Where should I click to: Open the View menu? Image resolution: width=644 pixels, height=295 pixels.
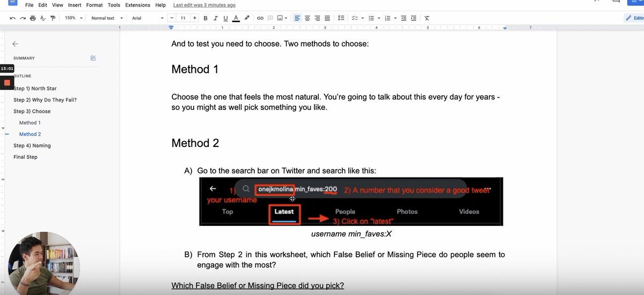coord(57,5)
